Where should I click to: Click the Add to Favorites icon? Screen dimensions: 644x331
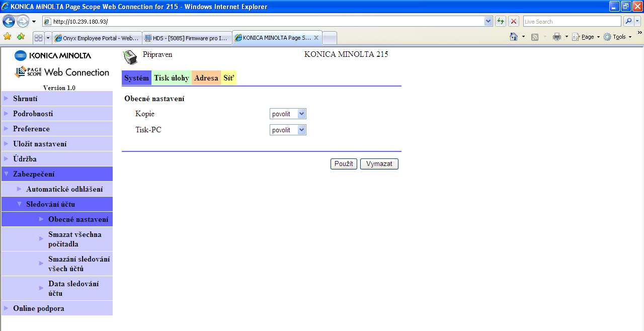pyautogui.click(x=21, y=37)
